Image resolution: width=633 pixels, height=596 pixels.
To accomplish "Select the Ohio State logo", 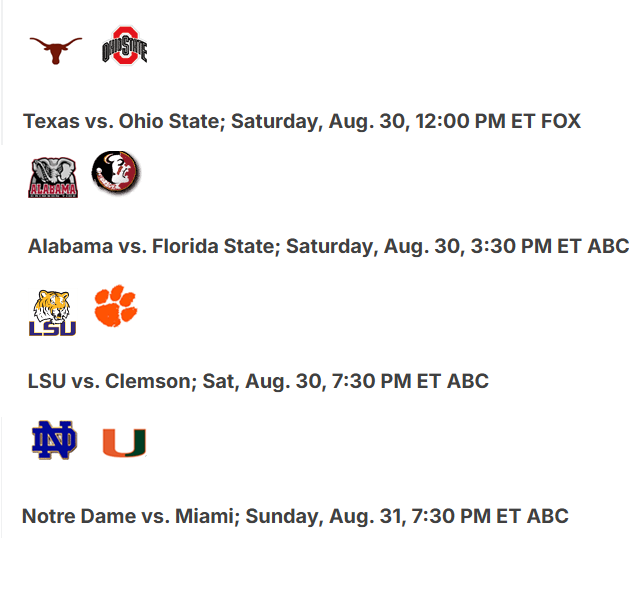I will tap(124, 45).
